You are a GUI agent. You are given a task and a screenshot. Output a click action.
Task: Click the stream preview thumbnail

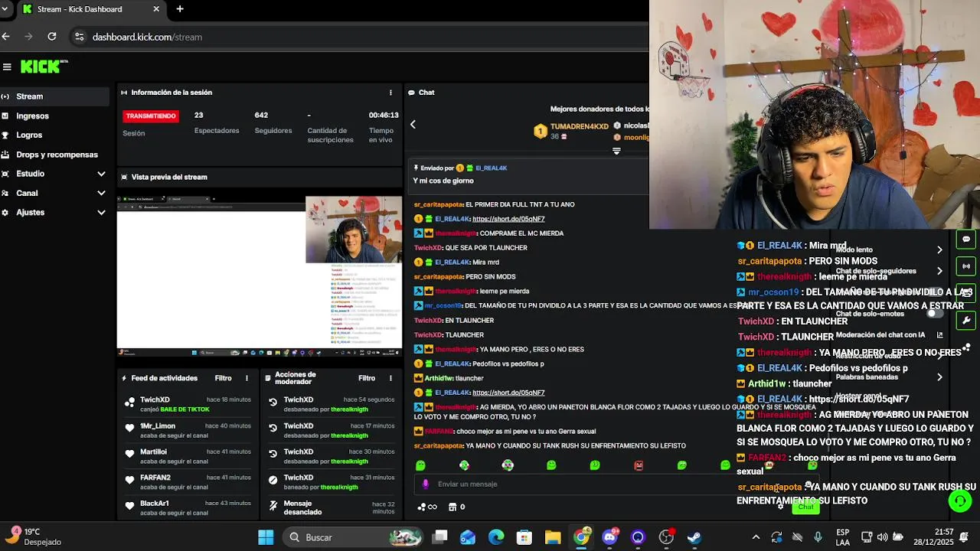coord(260,276)
